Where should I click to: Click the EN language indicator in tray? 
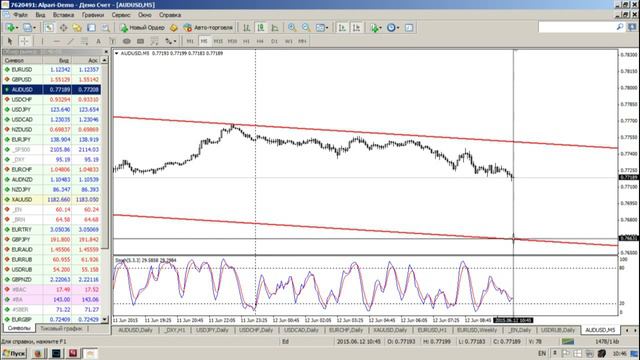point(542,353)
